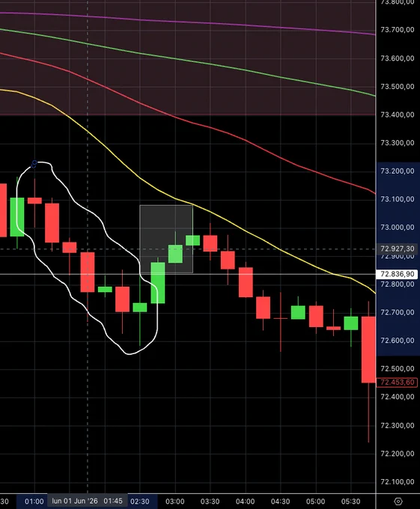Click the 72.600,00 price scale label
The width and height of the screenshot is (420, 509).
pos(398,341)
